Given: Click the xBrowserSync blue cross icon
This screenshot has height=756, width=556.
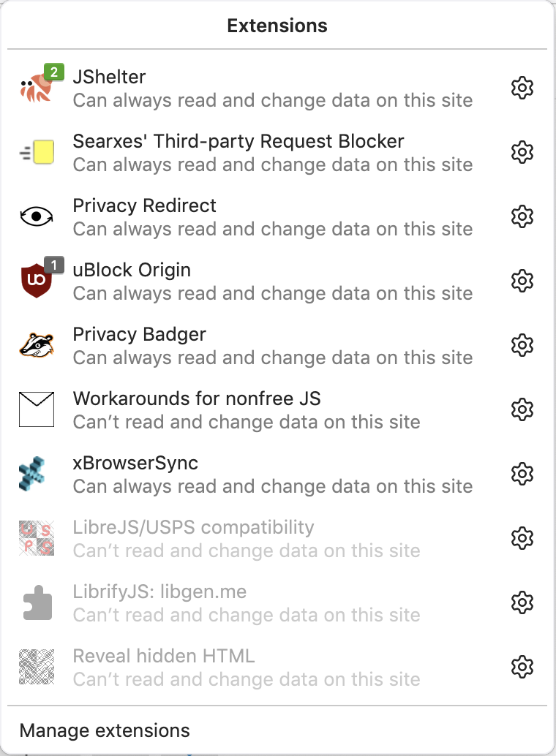Looking at the screenshot, I should (x=32, y=474).
